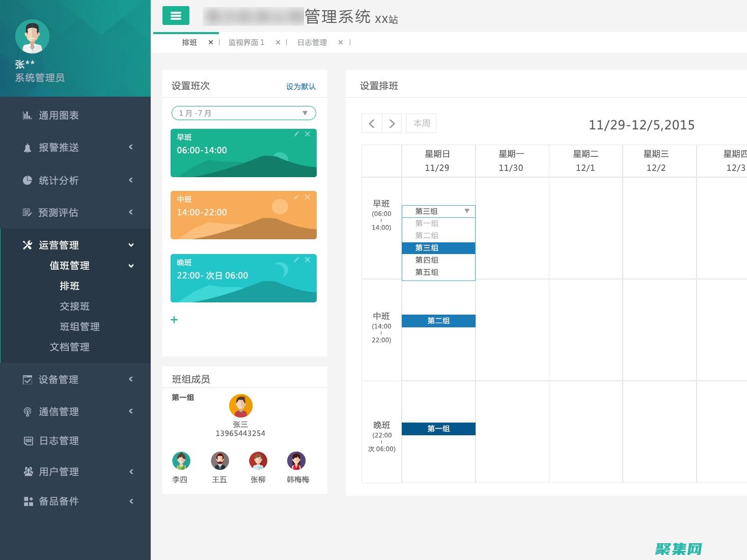The image size is (747, 560).
Task: Go to previous week with left arrow icon
Action: [x=371, y=123]
